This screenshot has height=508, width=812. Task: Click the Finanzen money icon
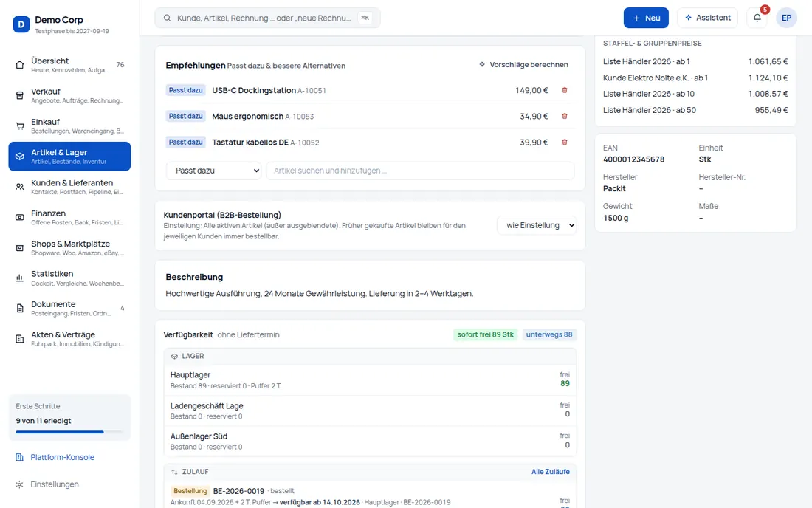[x=20, y=218]
